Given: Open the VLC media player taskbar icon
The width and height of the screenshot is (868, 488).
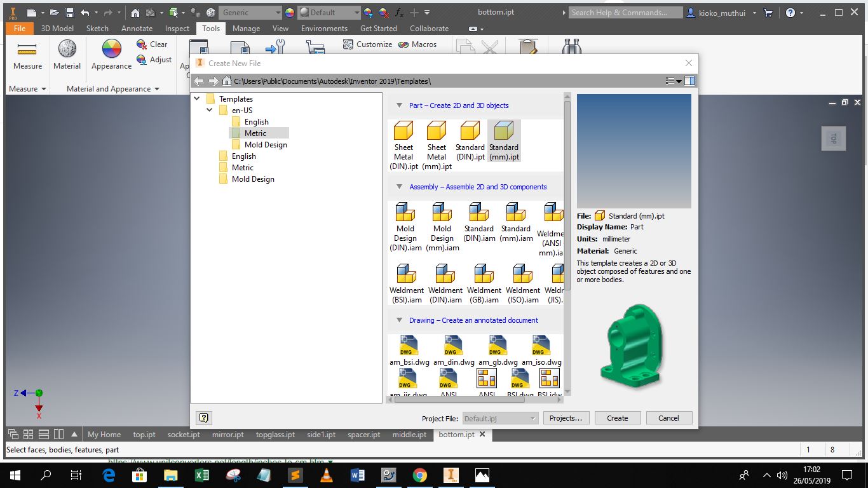Looking at the screenshot, I should (x=326, y=475).
